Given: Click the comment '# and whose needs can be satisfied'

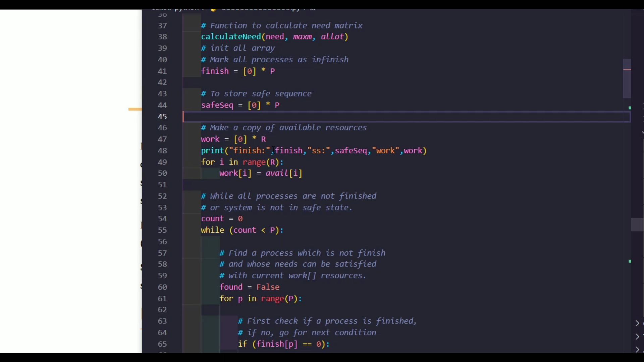Looking at the screenshot, I should (298, 264).
